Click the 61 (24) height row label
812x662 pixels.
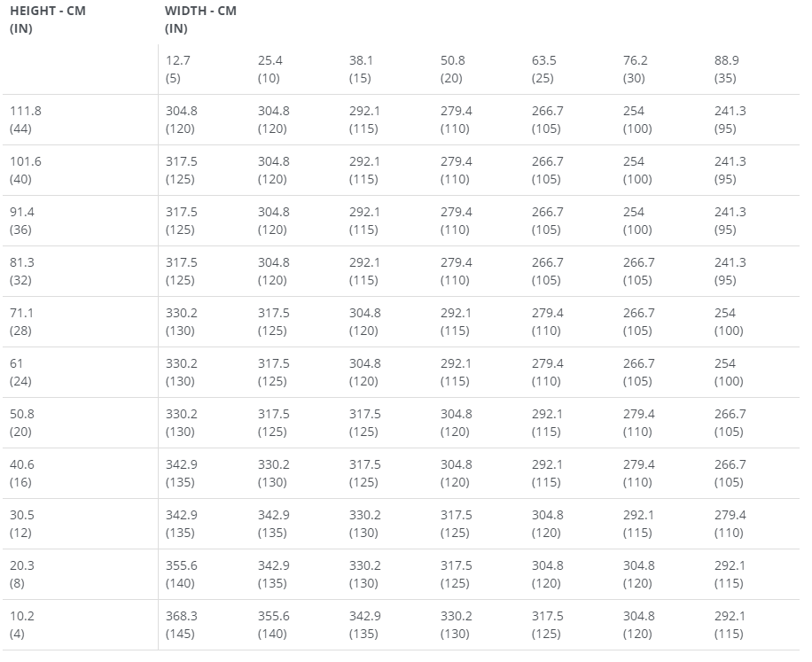coord(20,372)
